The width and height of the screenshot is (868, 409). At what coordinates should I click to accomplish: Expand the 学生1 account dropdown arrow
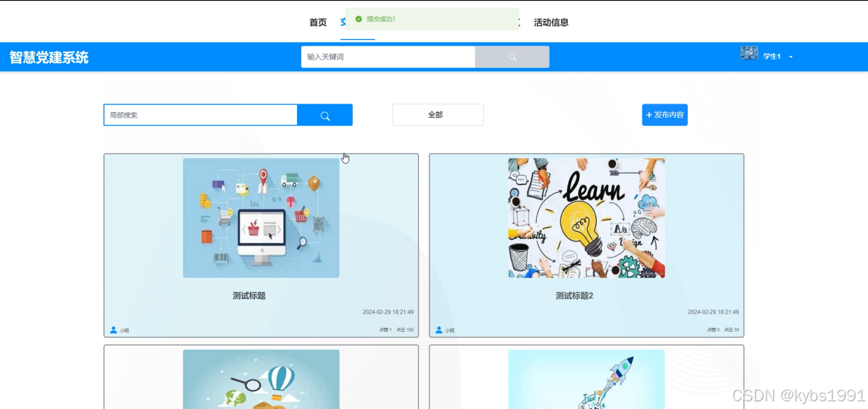[x=791, y=57]
